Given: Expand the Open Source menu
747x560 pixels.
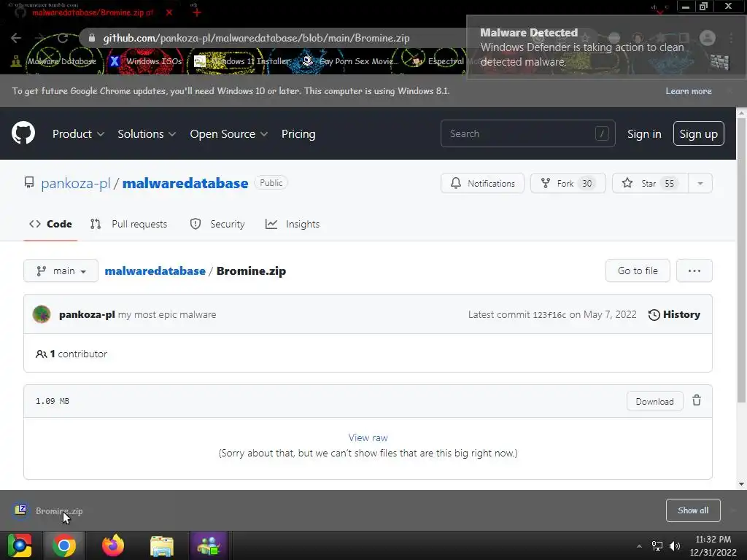Looking at the screenshot, I should tap(228, 134).
